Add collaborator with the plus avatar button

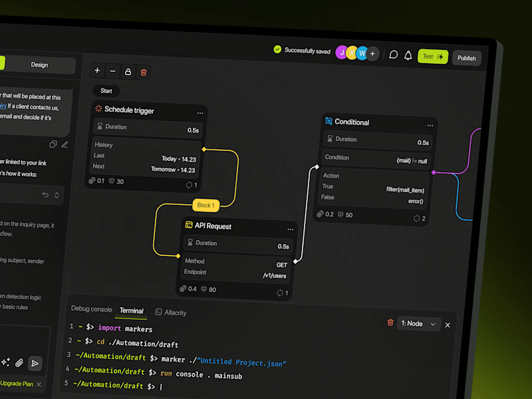[x=372, y=54]
